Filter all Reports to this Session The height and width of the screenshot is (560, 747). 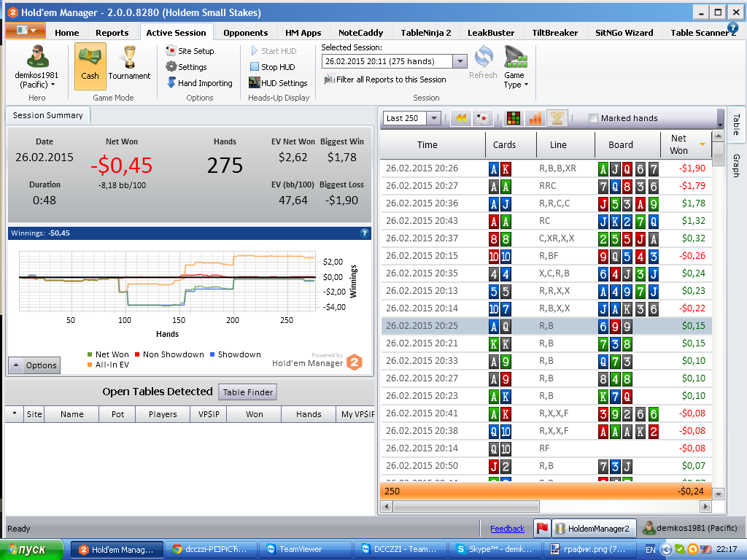click(385, 79)
